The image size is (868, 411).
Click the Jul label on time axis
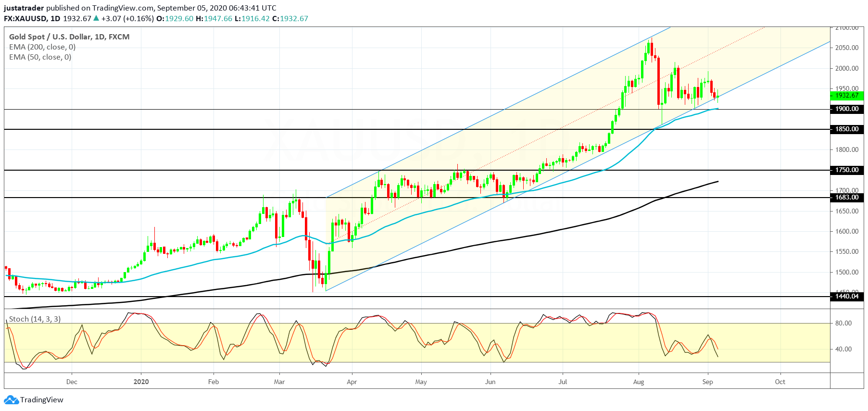pyautogui.click(x=563, y=382)
